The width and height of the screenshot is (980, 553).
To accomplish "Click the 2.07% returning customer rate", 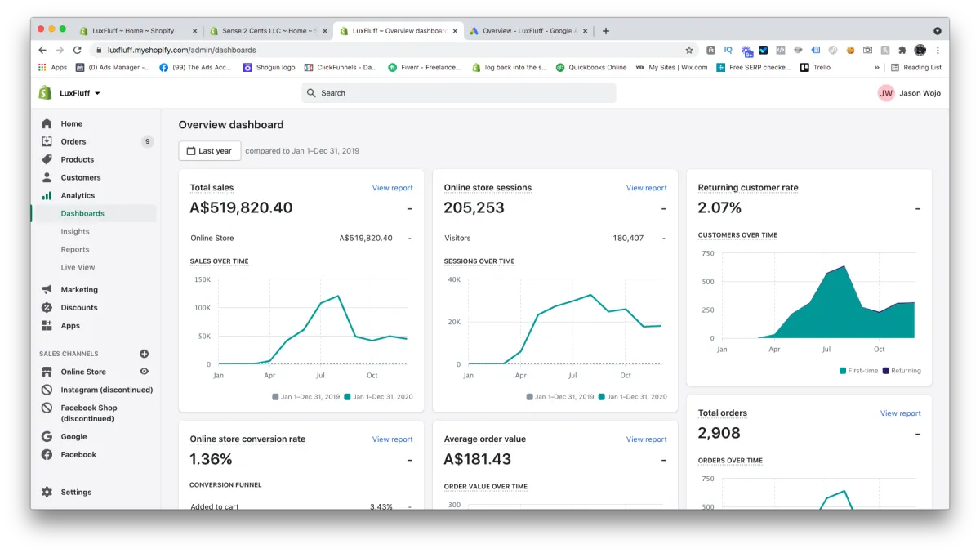I will coord(719,208).
